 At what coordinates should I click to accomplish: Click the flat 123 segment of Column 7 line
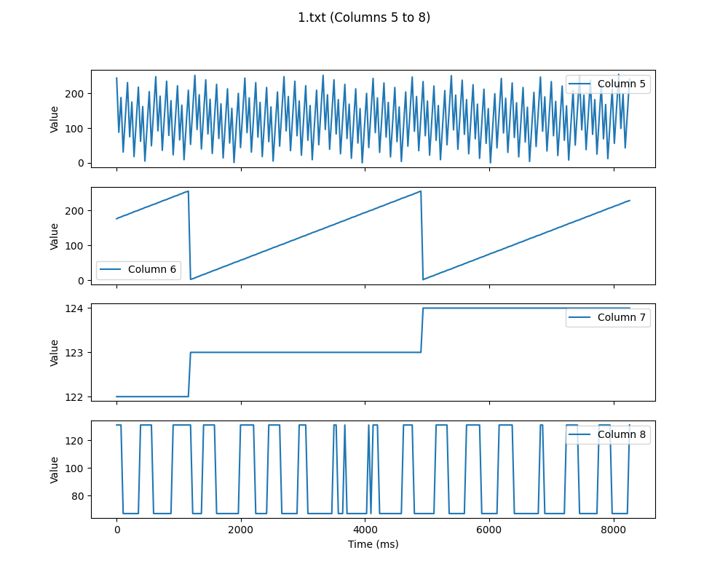(x=306, y=352)
